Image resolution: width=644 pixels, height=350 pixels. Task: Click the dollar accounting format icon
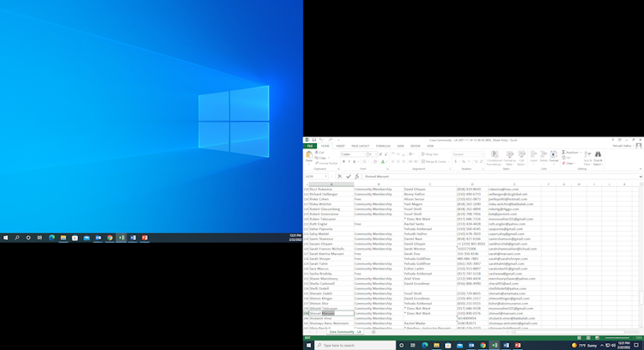pyautogui.click(x=455, y=161)
